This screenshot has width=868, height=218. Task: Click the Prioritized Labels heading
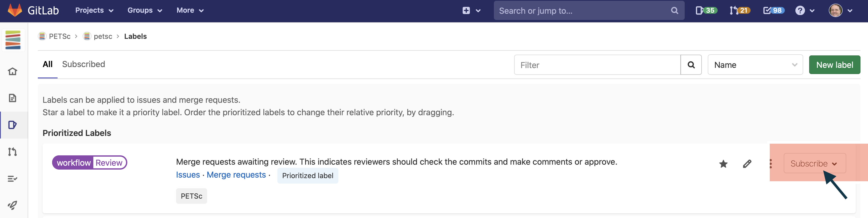[x=77, y=133]
